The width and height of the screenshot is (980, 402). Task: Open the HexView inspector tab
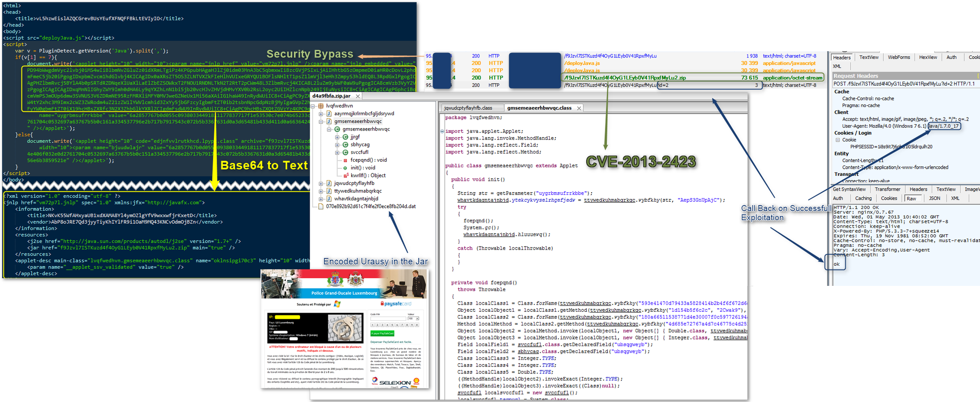pyautogui.click(x=928, y=57)
